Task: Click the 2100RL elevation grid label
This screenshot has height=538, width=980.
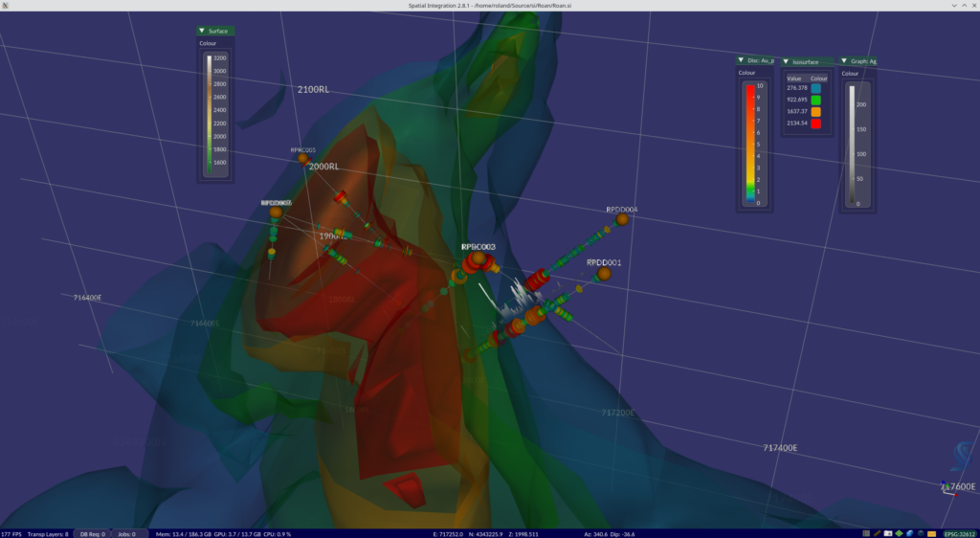Action: tap(313, 89)
